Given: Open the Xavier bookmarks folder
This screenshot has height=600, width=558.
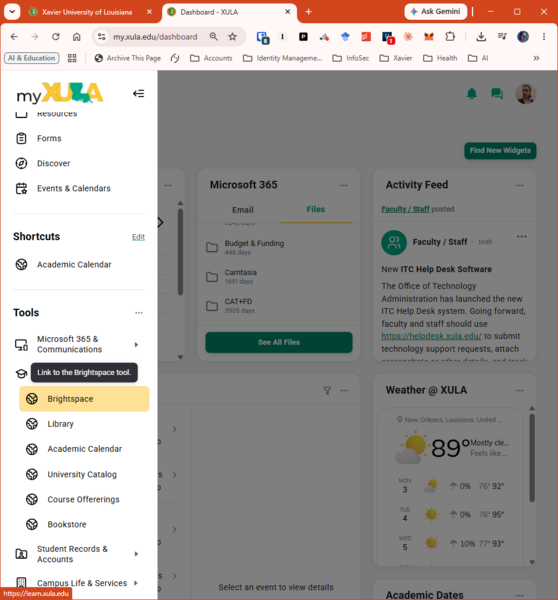Looking at the screenshot, I should [x=396, y=58].
